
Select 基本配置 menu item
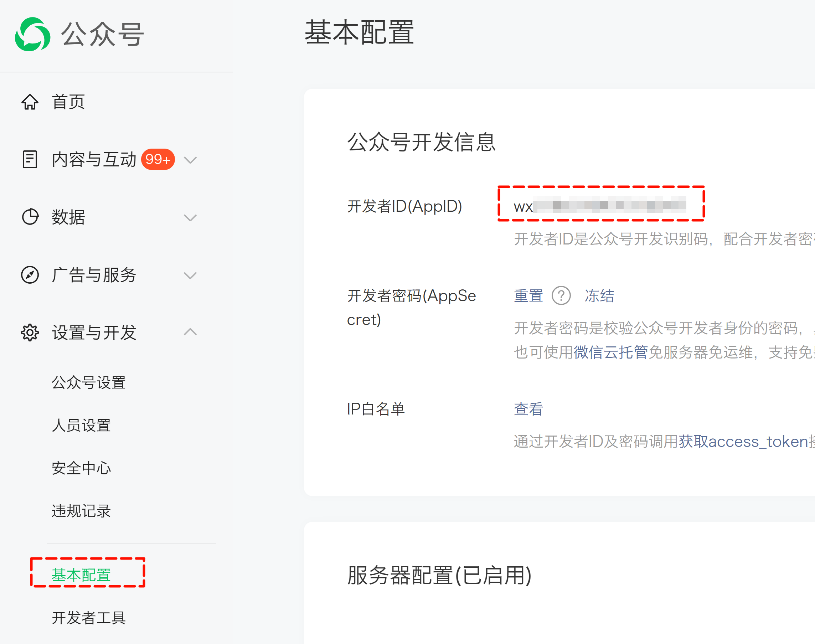click(x=81, y=575)
